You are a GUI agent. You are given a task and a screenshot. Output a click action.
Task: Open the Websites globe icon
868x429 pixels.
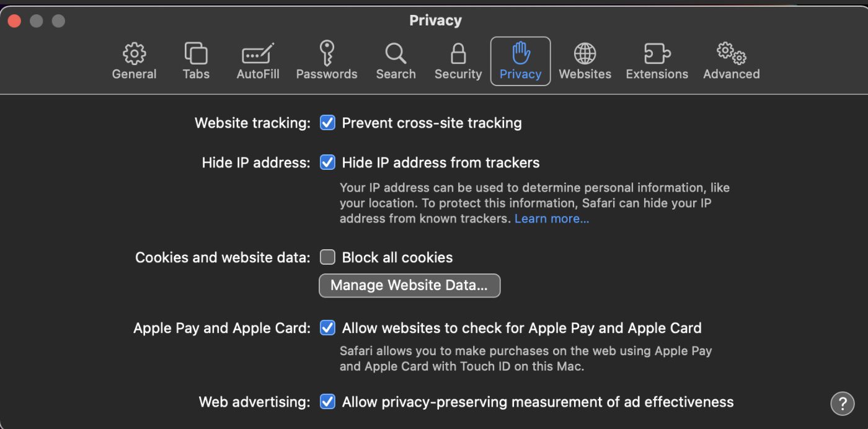tap(585, 55)
